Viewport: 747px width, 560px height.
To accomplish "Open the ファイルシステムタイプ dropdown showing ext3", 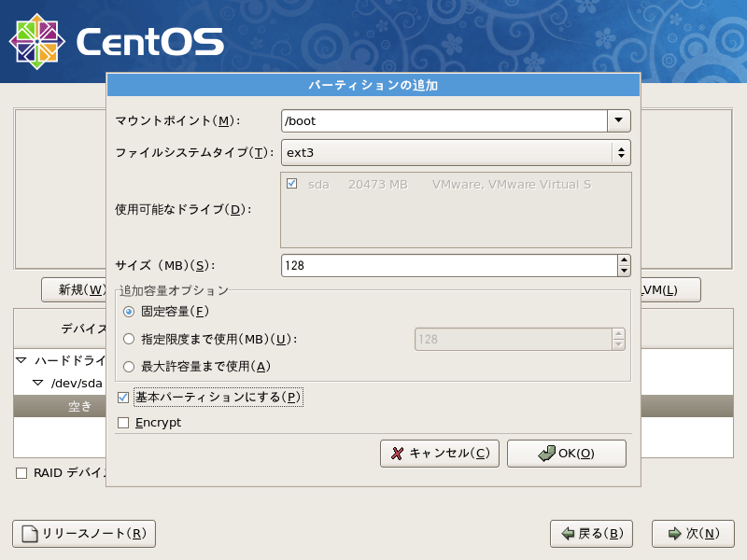I will tap(621, 152).
